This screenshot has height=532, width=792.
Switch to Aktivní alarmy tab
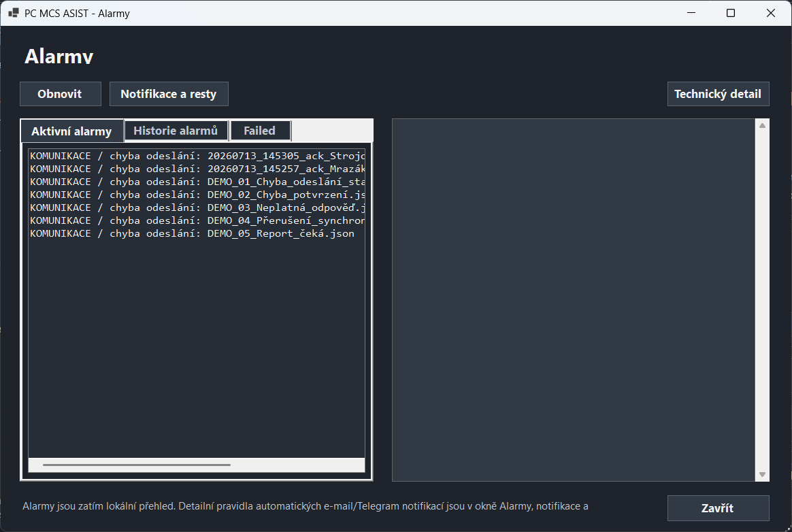(x=71, y=131)
